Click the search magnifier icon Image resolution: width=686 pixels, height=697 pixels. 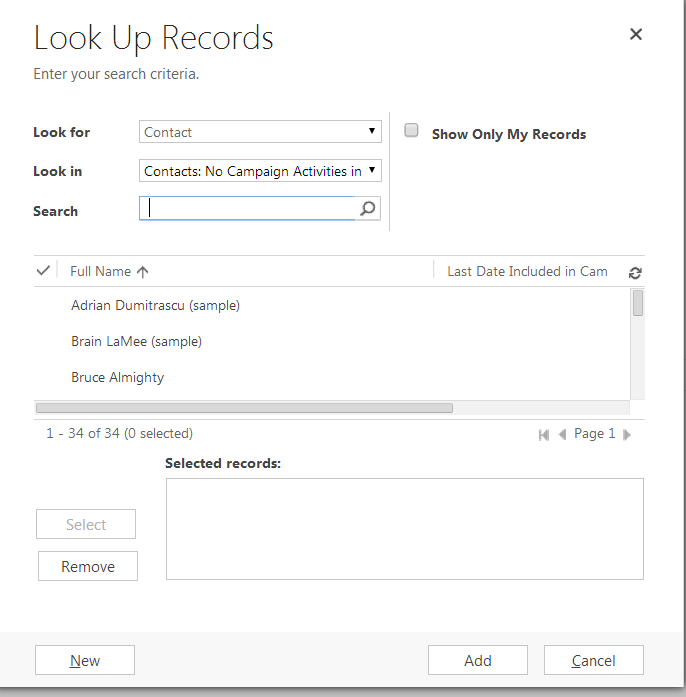[x=368, y=209]
